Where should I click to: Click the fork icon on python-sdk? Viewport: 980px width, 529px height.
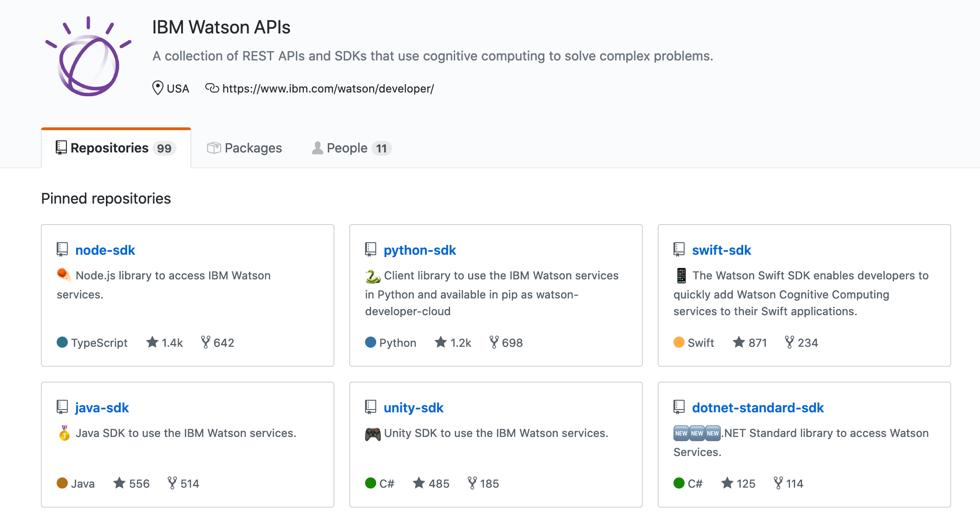coord(494,342)
